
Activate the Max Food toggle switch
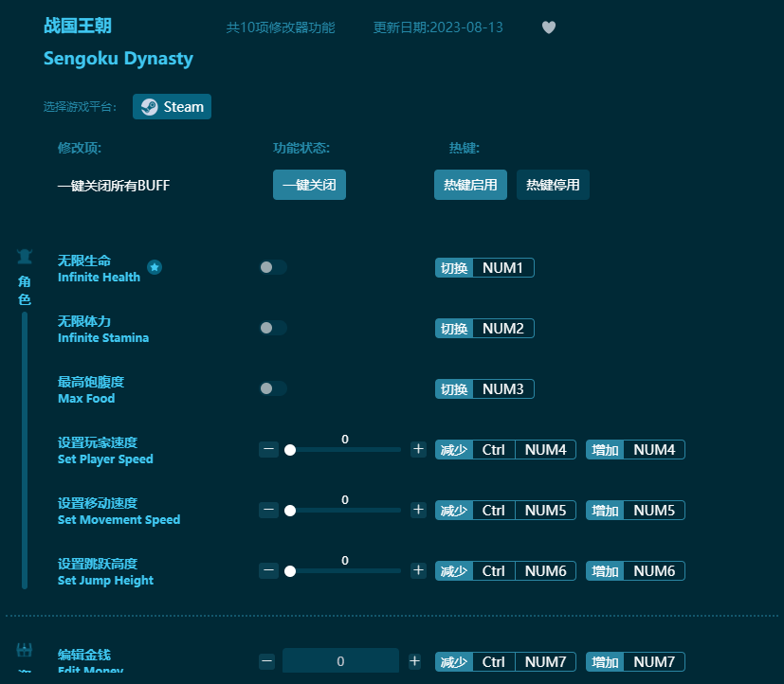[x=273, y=388]
